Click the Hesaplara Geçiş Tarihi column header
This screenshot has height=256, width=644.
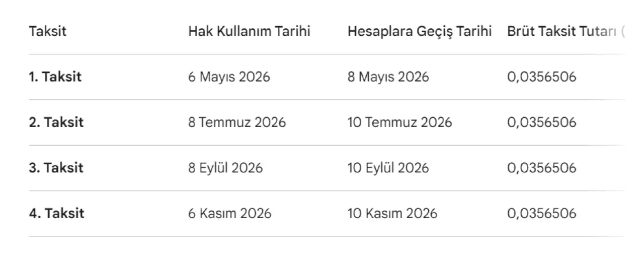coord(419,31)
